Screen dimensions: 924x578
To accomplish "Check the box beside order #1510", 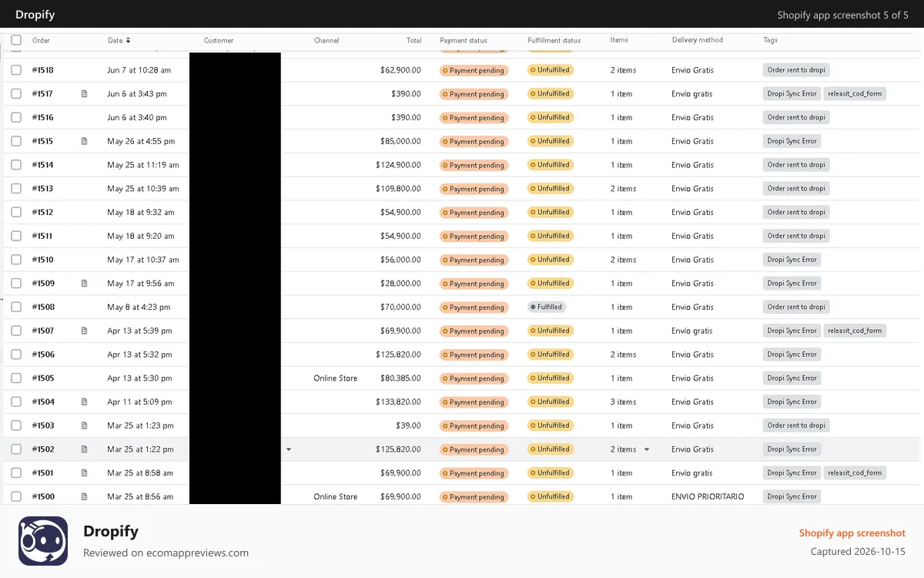I will pos(16,260).
